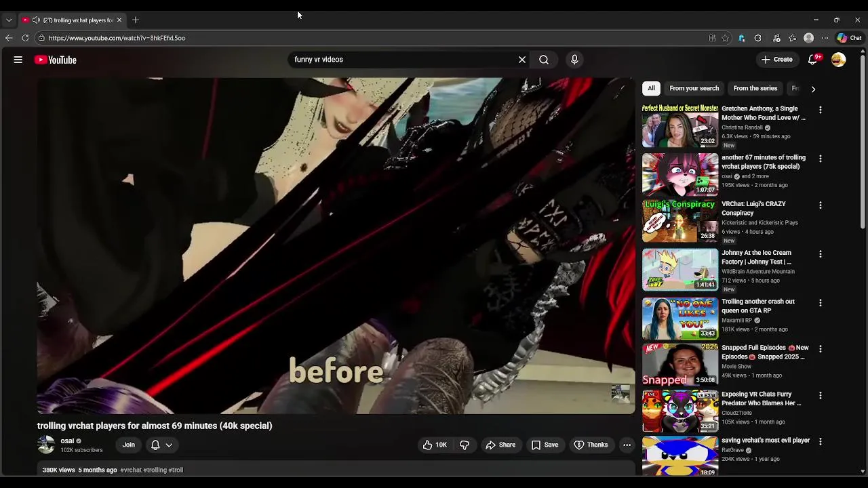Open Trolling another crash out queen title
This screenshot has width=868, height=488.
coord(758,306)
